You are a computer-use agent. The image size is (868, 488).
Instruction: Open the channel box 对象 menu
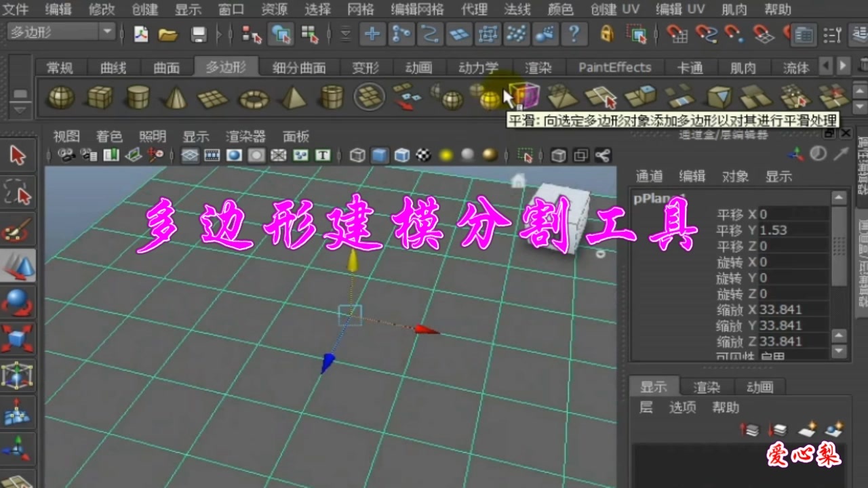point(735,176)
